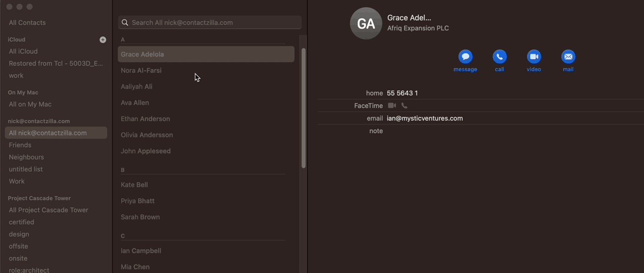Select contact Aaliyah Ali
The height and width of the screenshot is (273, 644).
coord(136,86)
